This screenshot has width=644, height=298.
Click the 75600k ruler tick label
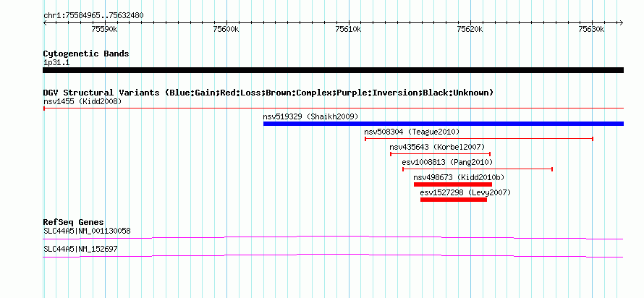pyautogui.click(x=226, y=29)
